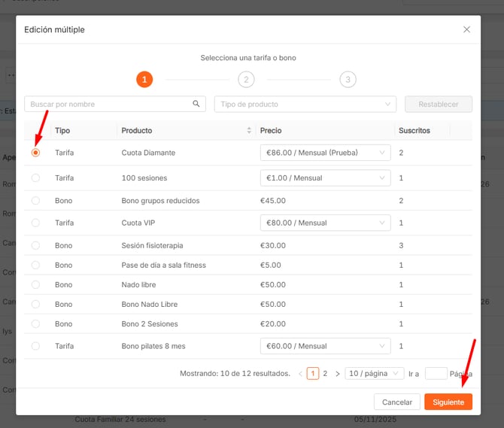Click the Ir a page number box
The height and width of the screenshot is (428, 504).
(436, 374)
